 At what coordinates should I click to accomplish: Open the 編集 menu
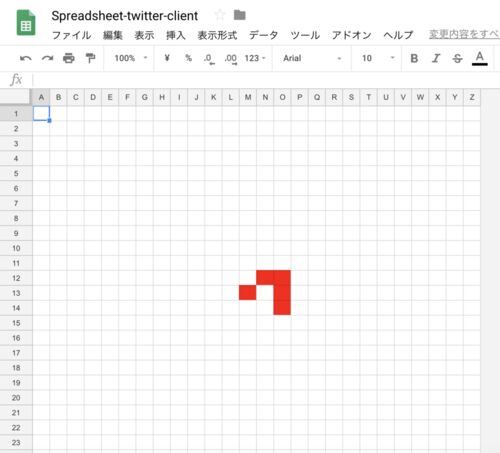pyautogui.click(x=113, y=35)
